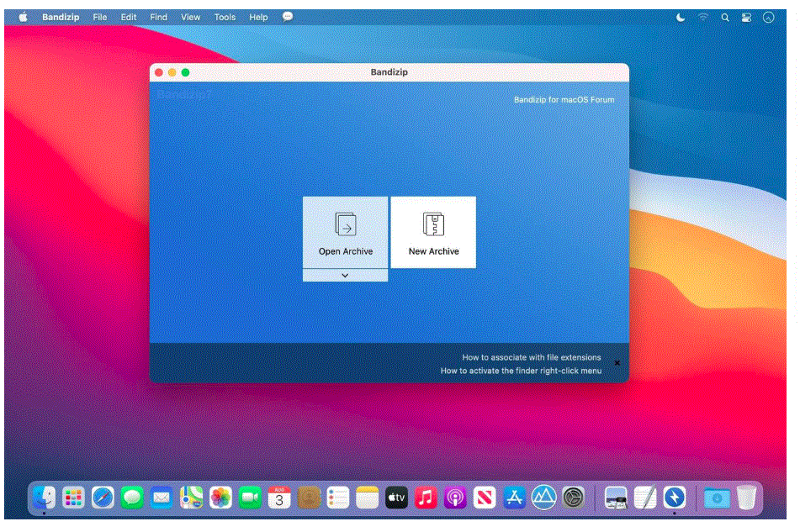Open the Tools menu

tap(225, 17)
